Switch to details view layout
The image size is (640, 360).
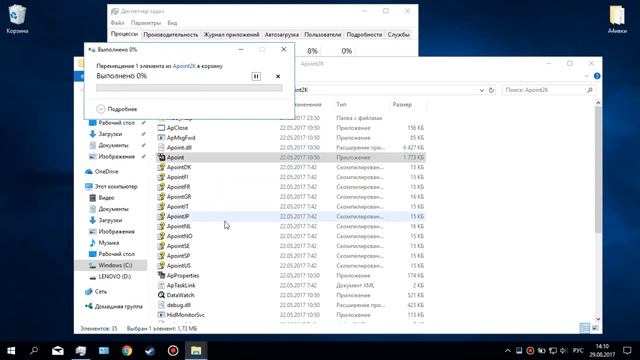click(x=584, y=328)
